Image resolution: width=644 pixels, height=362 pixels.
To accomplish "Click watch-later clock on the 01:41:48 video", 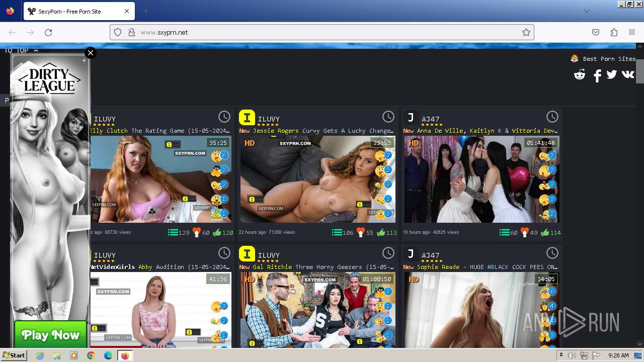I will 552,117.
